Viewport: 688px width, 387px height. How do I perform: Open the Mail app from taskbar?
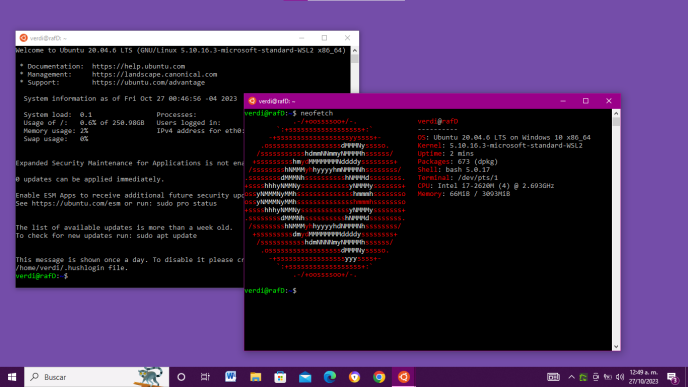[x=305, y=377]
